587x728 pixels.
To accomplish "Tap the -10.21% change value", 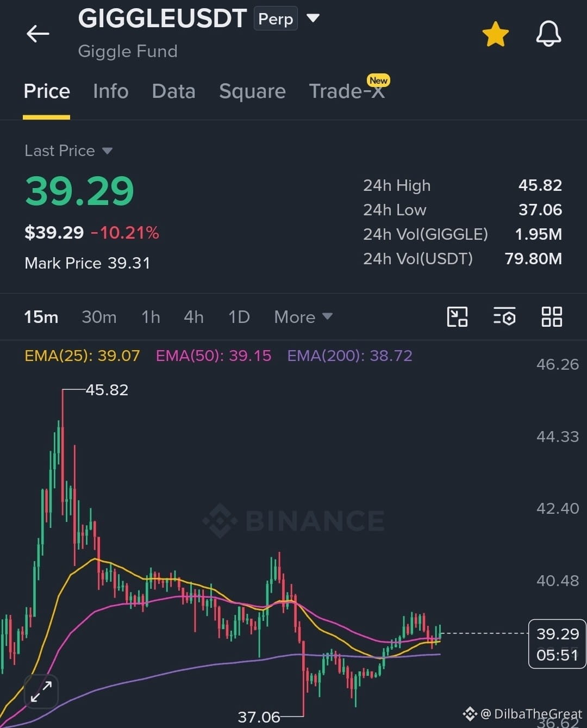I will [x=125, y=233].
